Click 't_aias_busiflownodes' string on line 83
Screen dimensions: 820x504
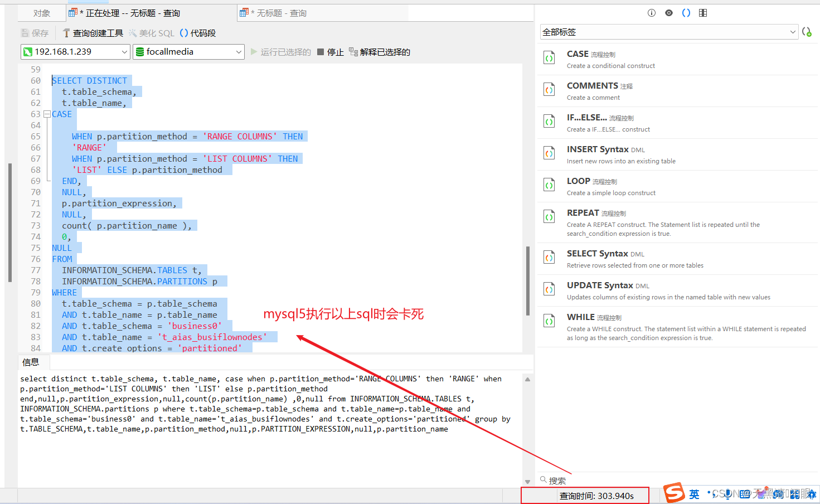point(212,337)
